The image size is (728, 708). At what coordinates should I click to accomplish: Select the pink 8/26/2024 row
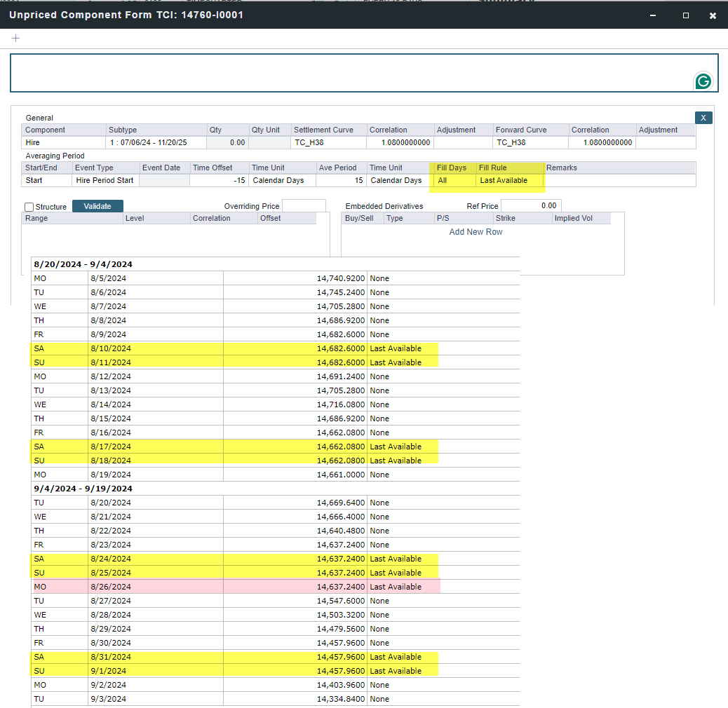[236, 587]
